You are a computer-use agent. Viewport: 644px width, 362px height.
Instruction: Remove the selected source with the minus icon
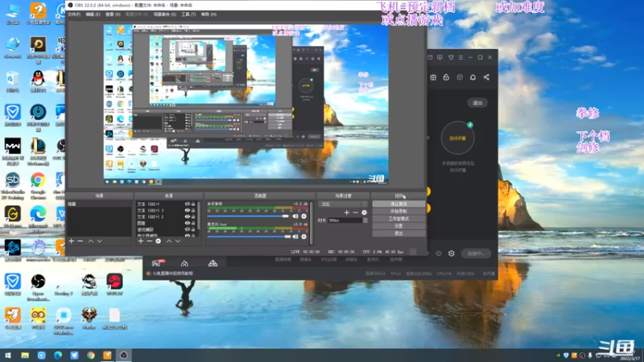150,241
